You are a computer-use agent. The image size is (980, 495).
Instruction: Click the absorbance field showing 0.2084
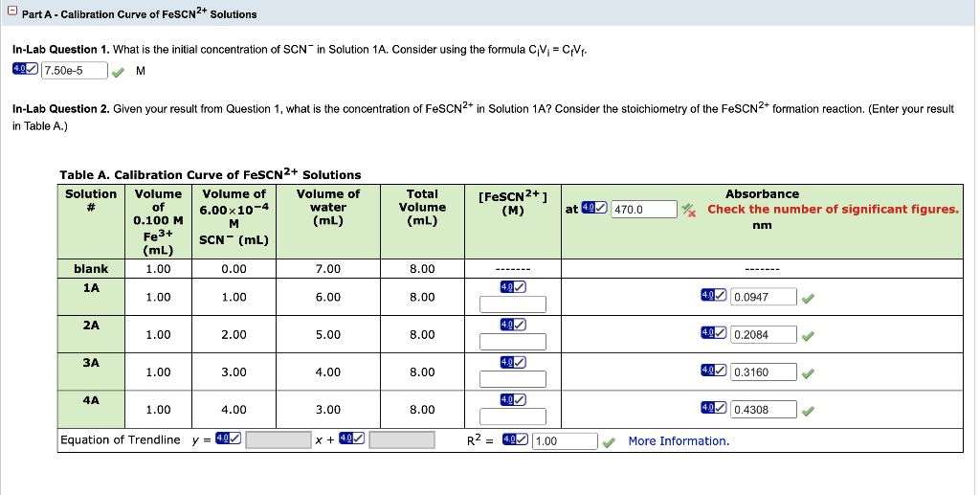tap(763, 334)
